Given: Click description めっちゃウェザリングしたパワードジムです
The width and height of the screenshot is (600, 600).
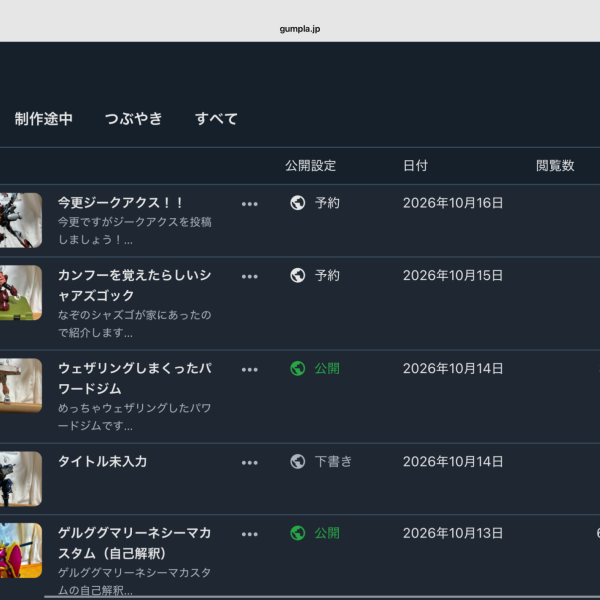Looking at the screenshot, I should point(134,417).
